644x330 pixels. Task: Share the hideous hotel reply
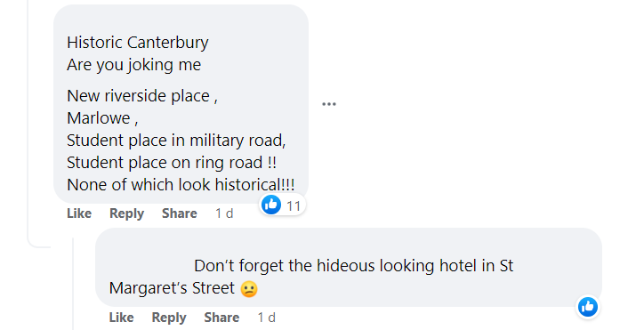pos(221,318)
